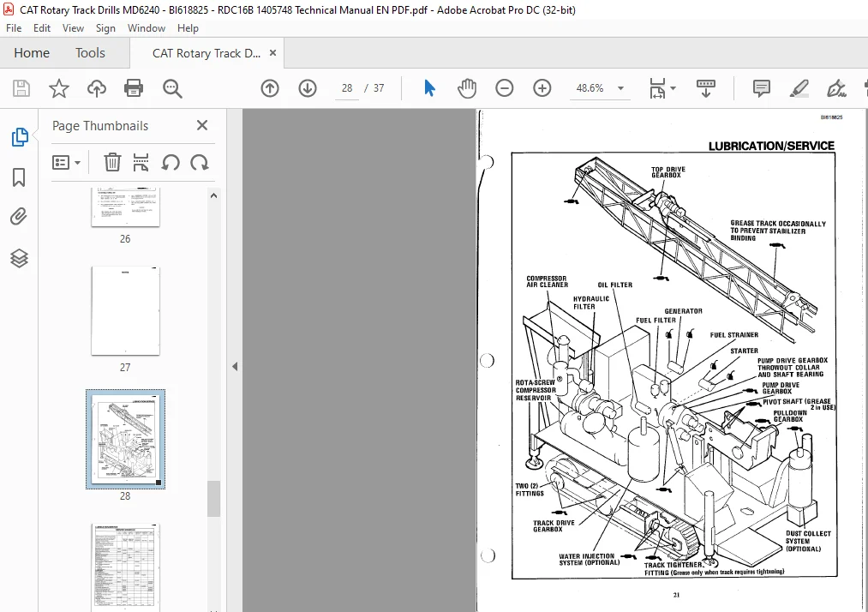
Task: Close the CAT Rotary Track document tab
Action: [273, 52]
